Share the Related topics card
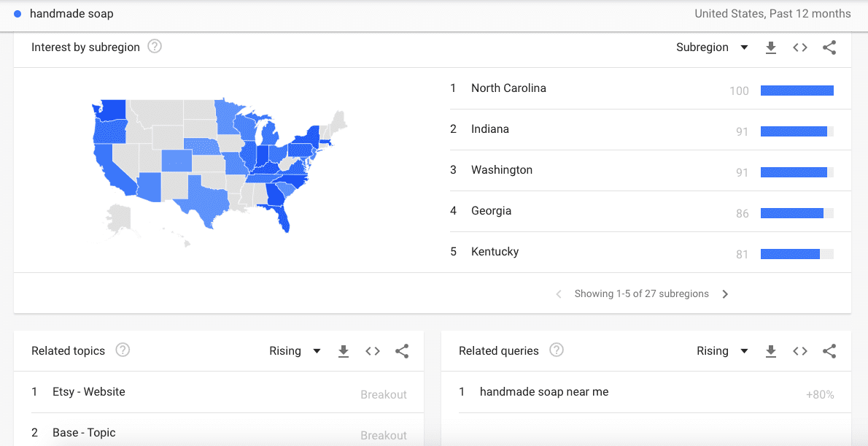This screenshot has height=446, width=868. [x=402, y=351]
